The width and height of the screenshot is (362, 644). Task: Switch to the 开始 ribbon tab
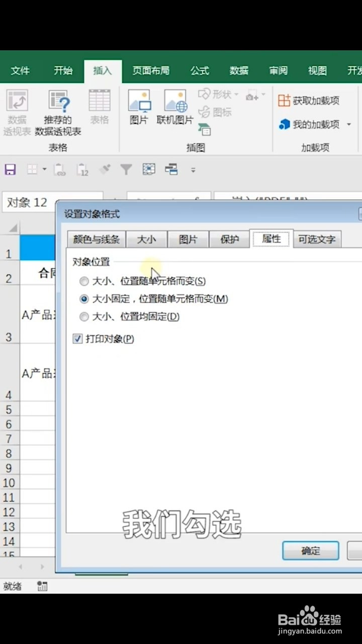pos(63,71)
